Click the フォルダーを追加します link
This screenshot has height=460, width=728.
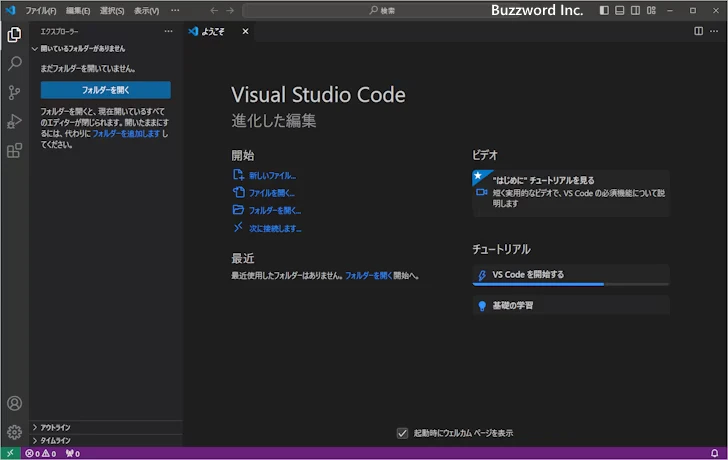(x=126, y=134)
